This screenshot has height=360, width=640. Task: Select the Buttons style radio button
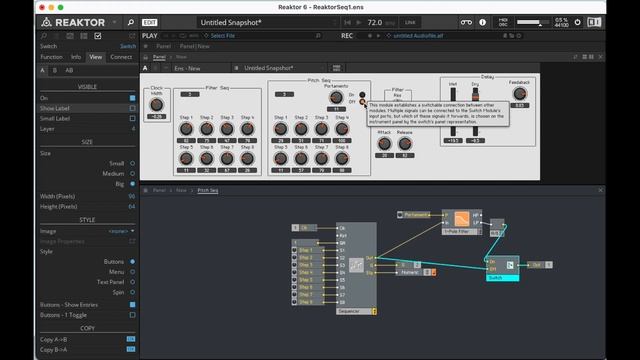133,262
